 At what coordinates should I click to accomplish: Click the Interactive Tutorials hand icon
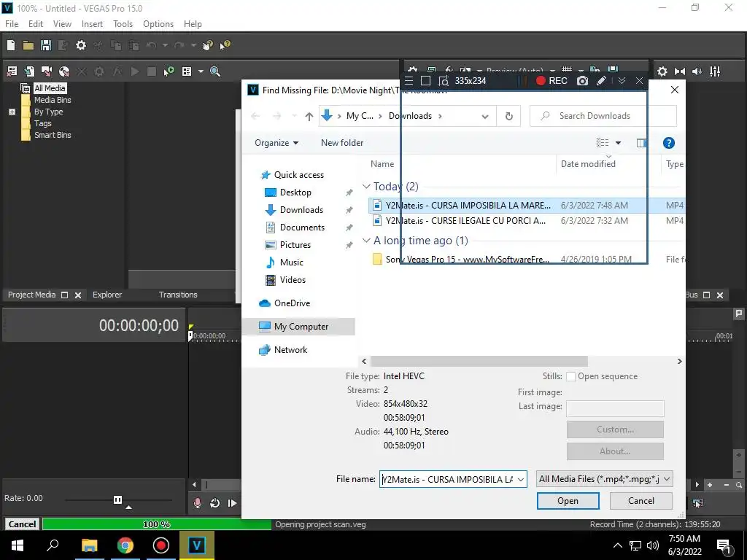tap(207, 45)
